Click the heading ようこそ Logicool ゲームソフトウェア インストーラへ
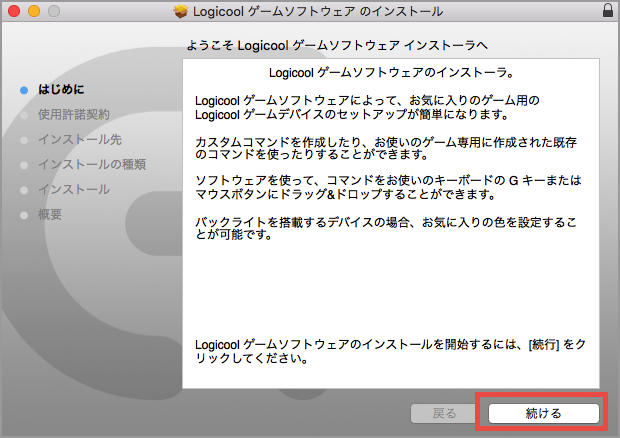 point(337,45)
